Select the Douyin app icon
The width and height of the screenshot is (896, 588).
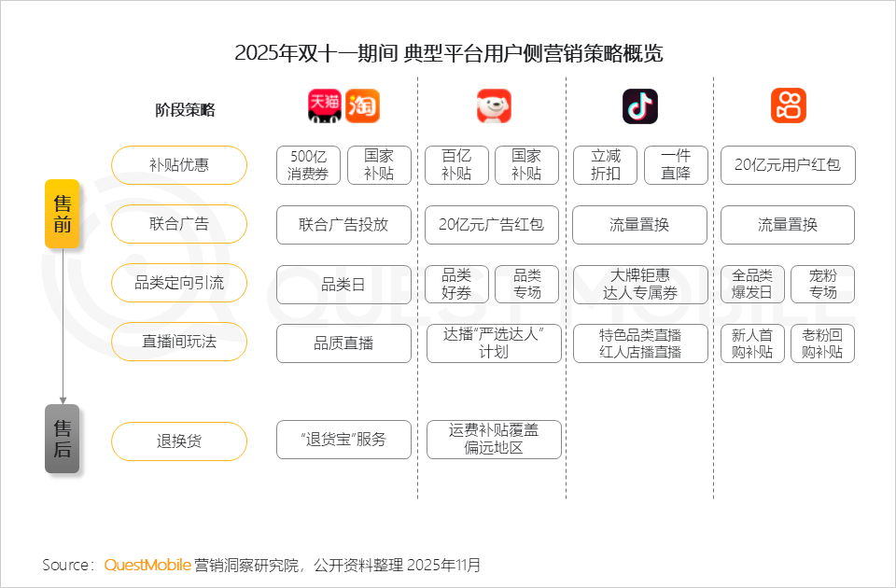[x=640, y=105]
